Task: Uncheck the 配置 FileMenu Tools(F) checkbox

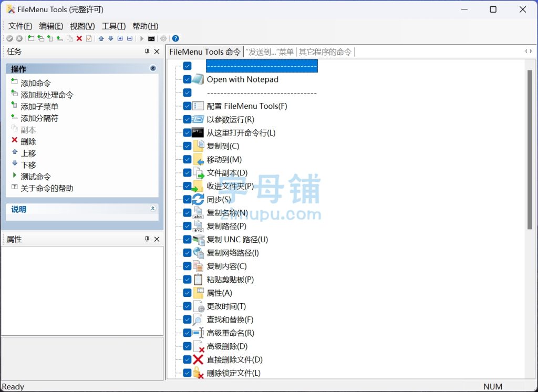Action: (187, 106)
